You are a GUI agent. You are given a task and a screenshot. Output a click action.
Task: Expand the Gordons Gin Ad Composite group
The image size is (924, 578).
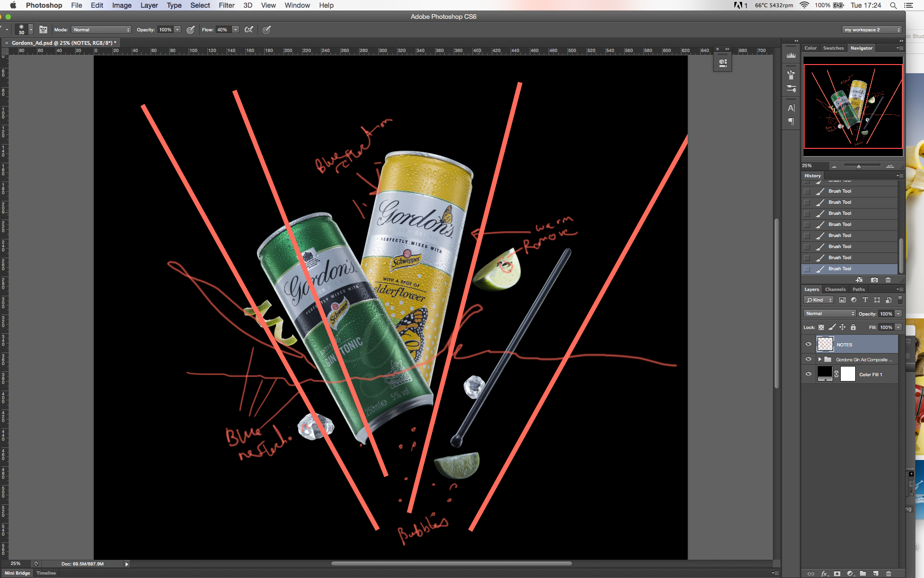coord(820,359)
